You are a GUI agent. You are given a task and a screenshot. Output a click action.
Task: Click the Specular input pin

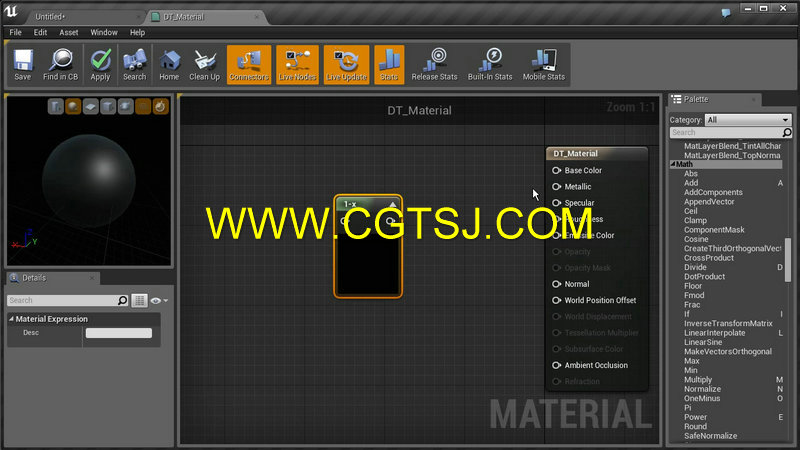point(556,203)
